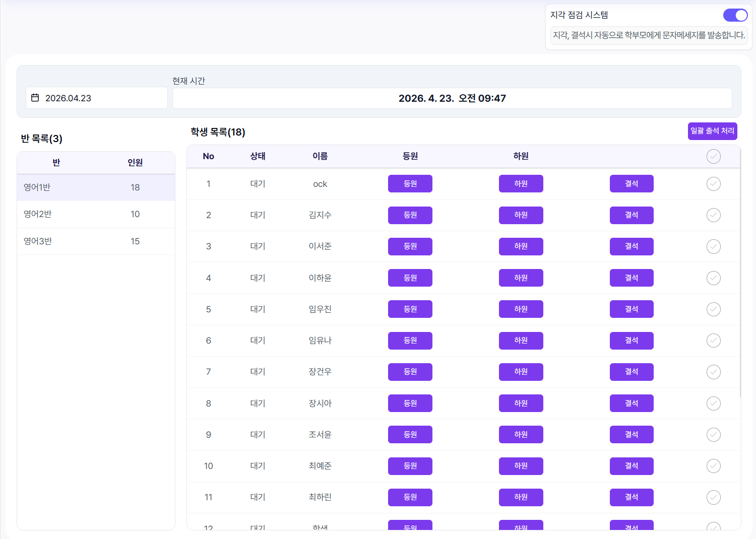
Task: Click the 현재 시간 display field
Action: 452,98
